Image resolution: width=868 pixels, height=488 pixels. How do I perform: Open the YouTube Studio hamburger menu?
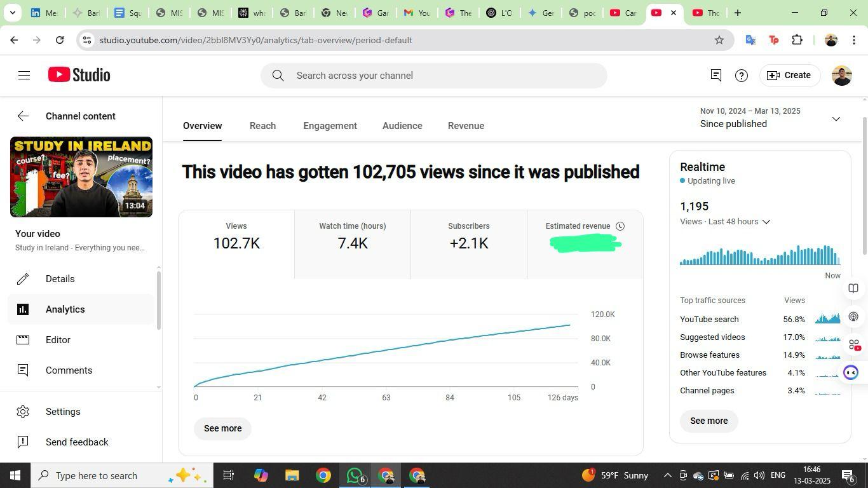(x=24, y=76)
